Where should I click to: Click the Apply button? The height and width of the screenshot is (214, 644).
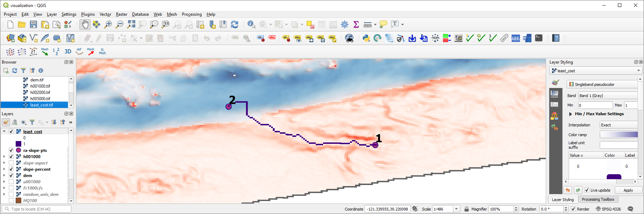(628, 190)
